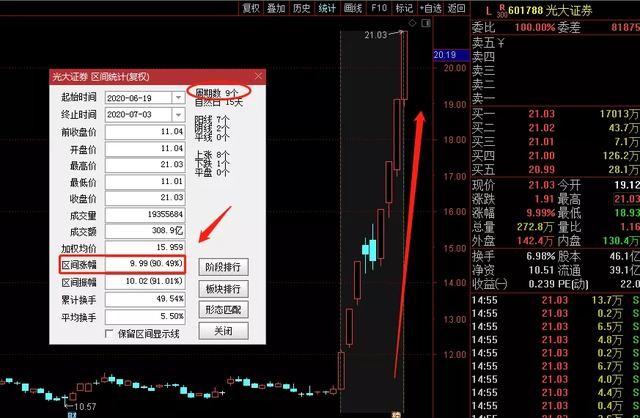Click the 板块排行 button
This screenshot has height=418, width=640.
223,289
